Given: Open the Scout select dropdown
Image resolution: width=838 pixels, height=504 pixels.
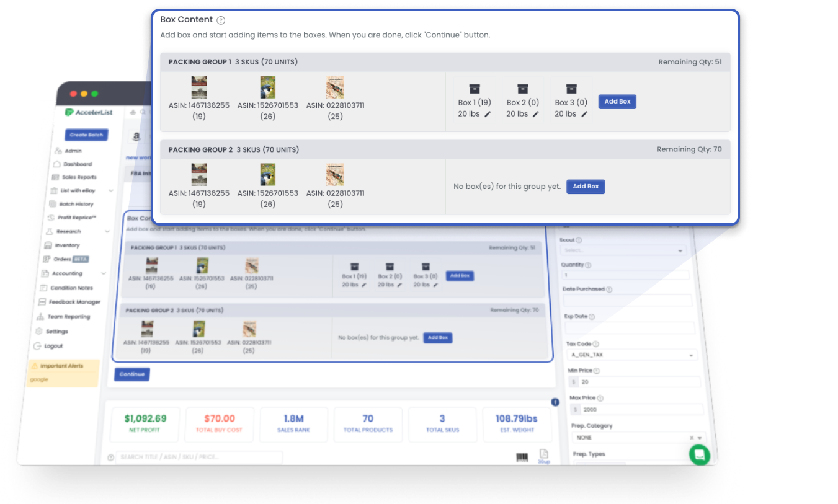Looking at the screenshot, I should tap(623, 250).
